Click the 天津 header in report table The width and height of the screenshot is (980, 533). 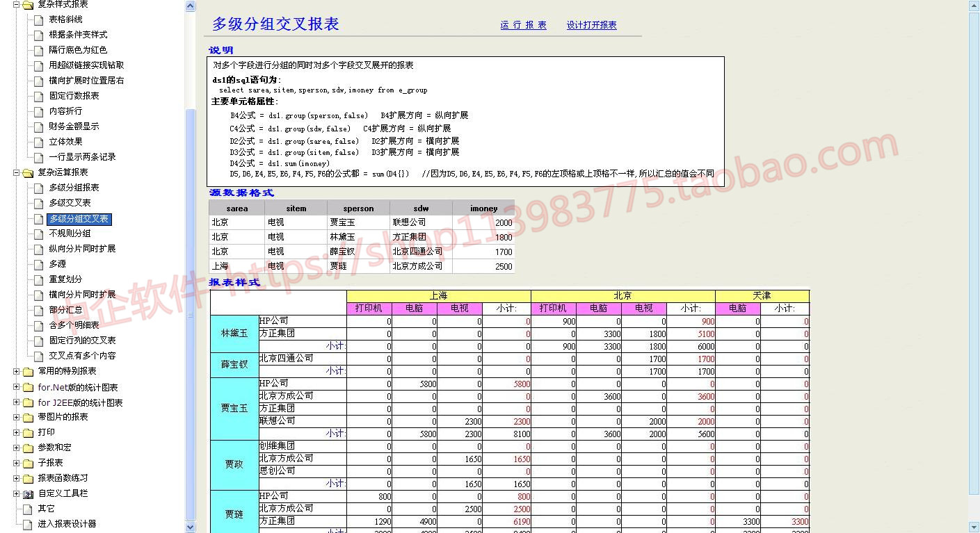point(762,296)
